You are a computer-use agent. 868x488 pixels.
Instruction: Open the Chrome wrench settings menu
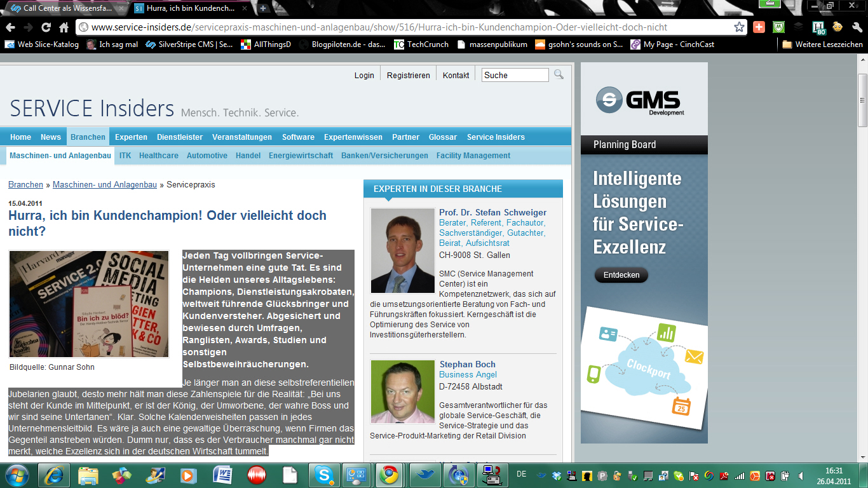pos(857,27)
